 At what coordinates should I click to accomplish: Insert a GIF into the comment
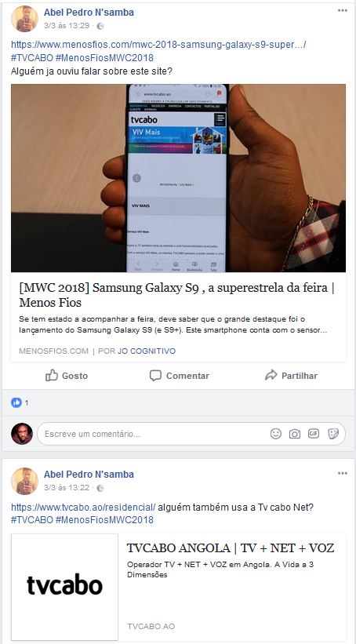coord(314,434)
